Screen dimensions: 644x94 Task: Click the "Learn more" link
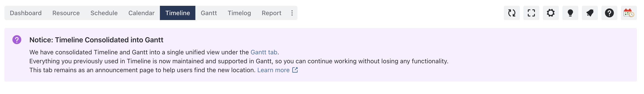pyautogui.click(x=273, y=70)
